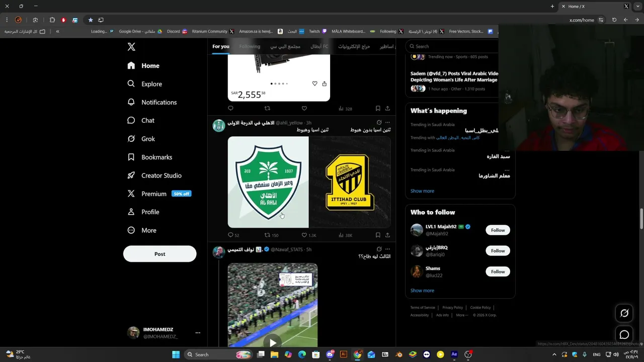
Task: Open the Ittihad Club logo image
Action: pyautogui.click(x=350, y=182)
